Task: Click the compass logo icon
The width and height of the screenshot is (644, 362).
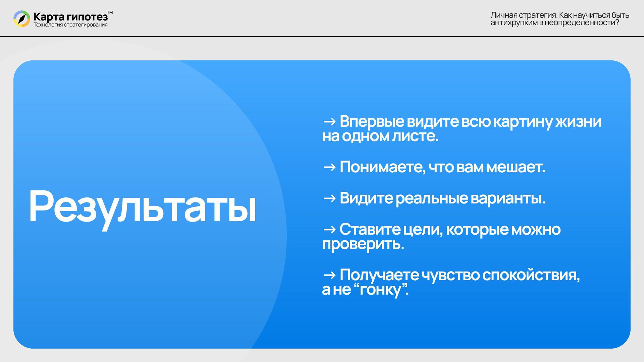Action: [21, 19]
